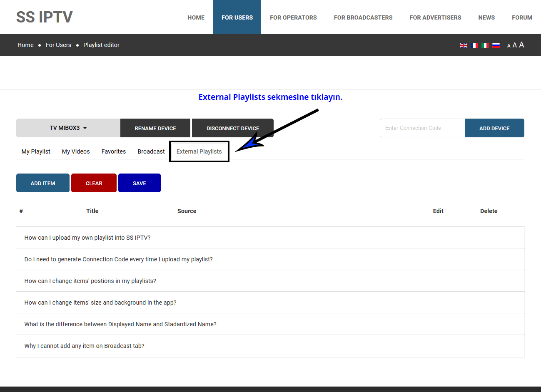Image resolution: width=541 pixels, height=392 pixels.
Task: Open the TV MIBOX3 device dropdown
Action: point(68,128)
